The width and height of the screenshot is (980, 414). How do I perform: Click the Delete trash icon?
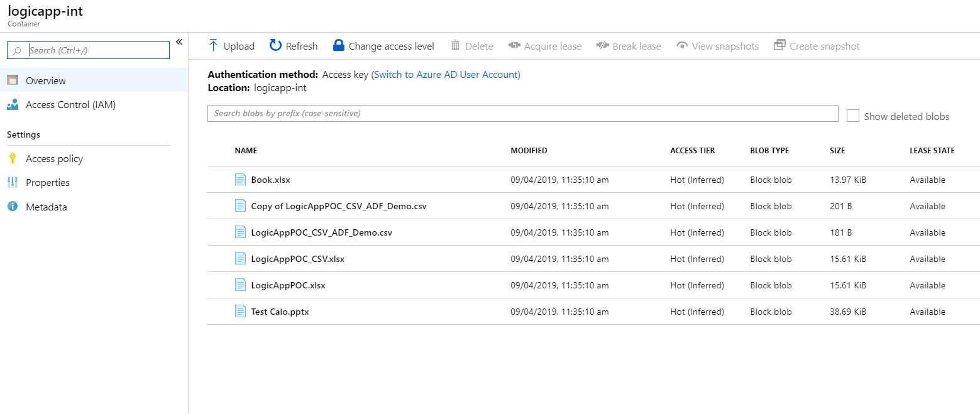point(456,45)
